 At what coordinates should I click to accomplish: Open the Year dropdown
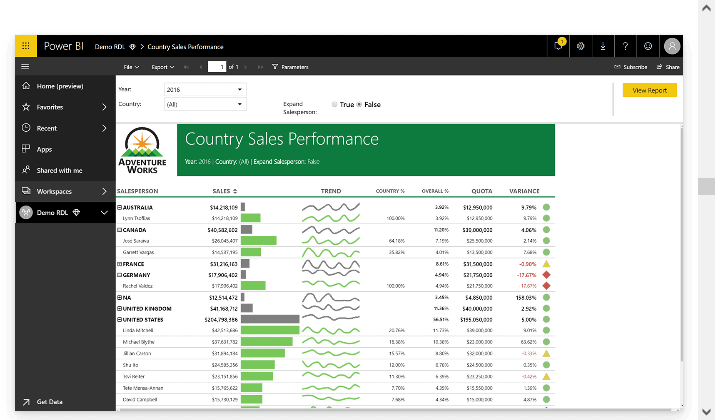[205, 89]
